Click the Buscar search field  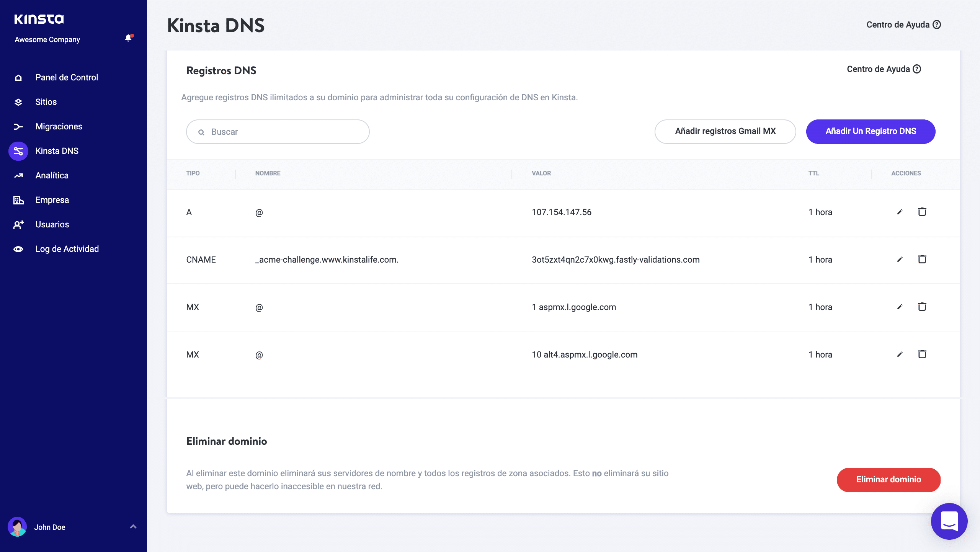click(277, 131)
